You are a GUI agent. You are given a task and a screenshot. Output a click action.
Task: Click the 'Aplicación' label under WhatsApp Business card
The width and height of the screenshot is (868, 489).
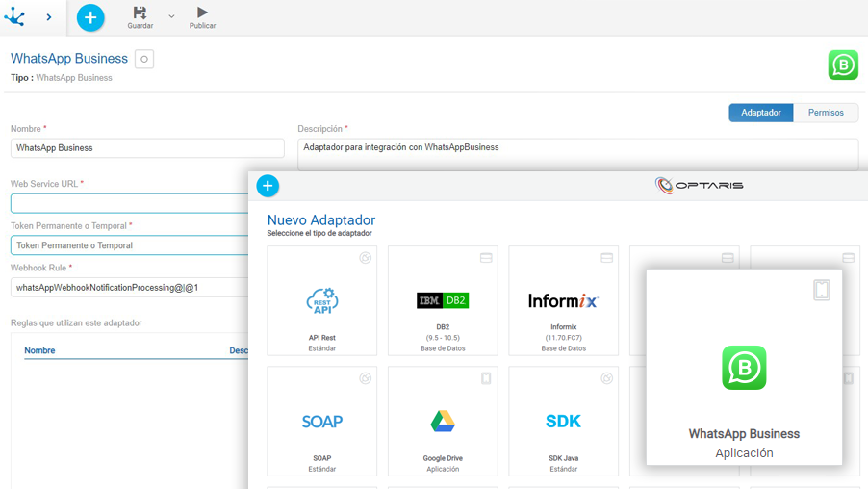pyautogui.click(x=744, y=453)
